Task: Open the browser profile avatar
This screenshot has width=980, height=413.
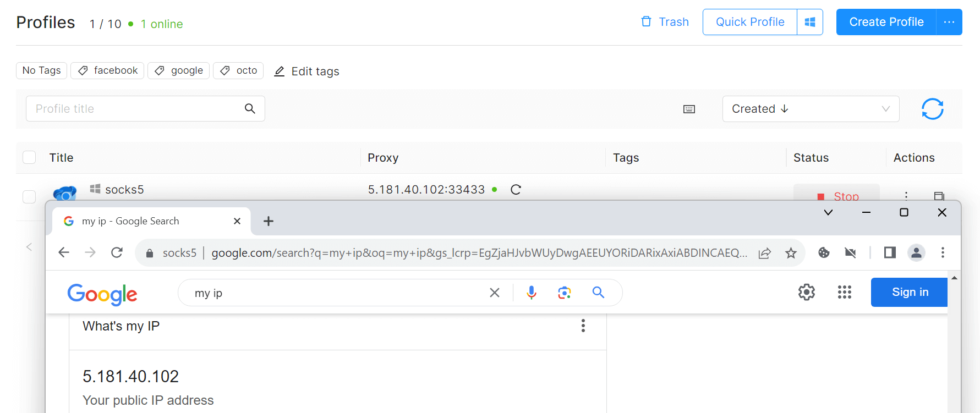Action: (916, 252)
